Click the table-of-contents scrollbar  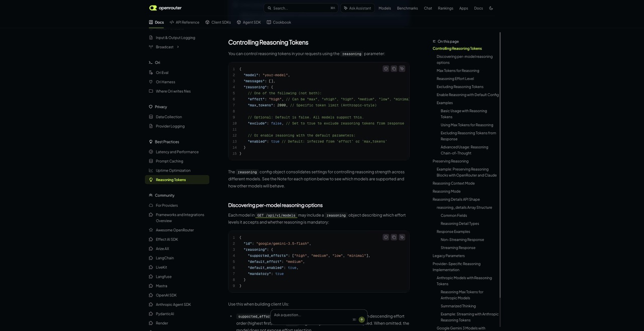coord(500,166)
